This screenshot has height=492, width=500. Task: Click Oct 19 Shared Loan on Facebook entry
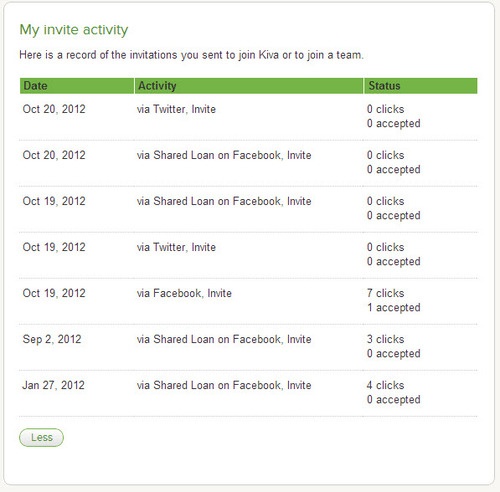coord(224,201)
